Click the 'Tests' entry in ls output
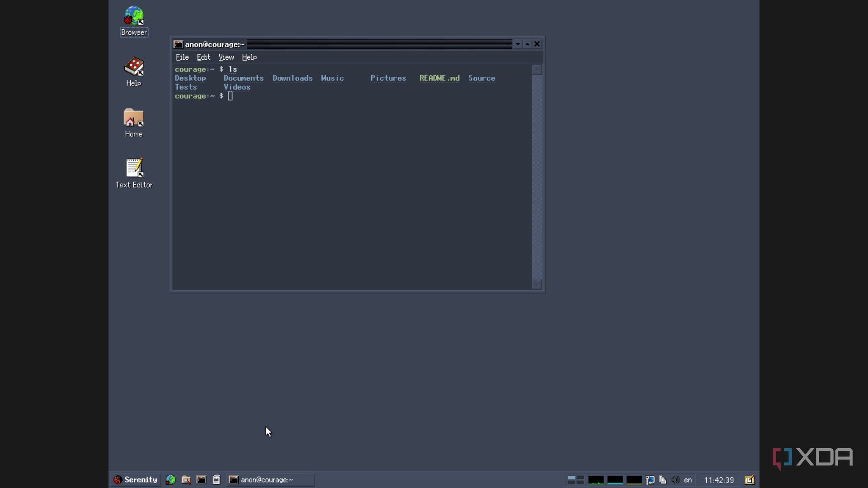 pos(186,87)
